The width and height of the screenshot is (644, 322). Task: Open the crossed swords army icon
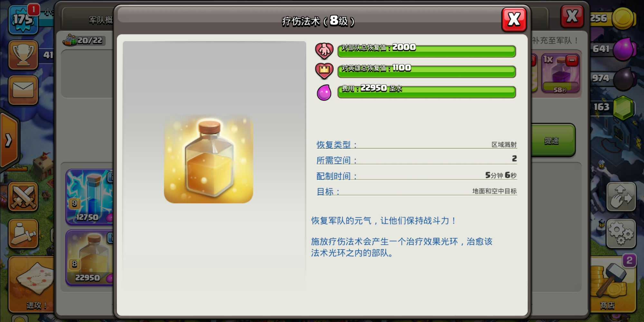(x=23, y=197)
